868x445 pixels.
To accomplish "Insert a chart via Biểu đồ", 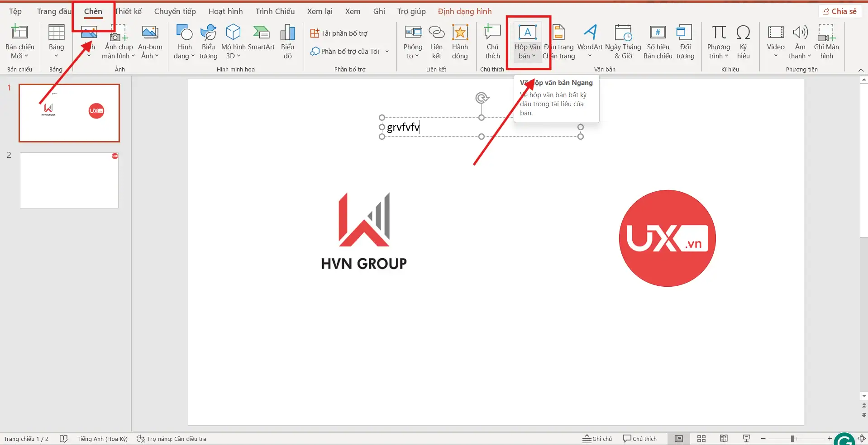I will point(287,41).
